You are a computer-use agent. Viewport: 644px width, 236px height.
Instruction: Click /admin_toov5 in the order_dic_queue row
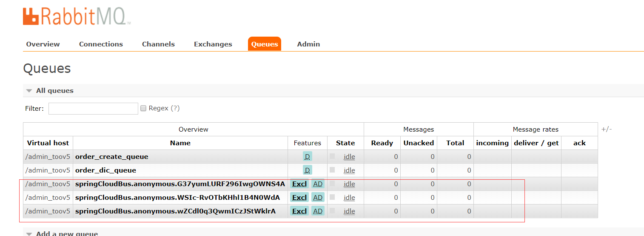coord(48,170)
